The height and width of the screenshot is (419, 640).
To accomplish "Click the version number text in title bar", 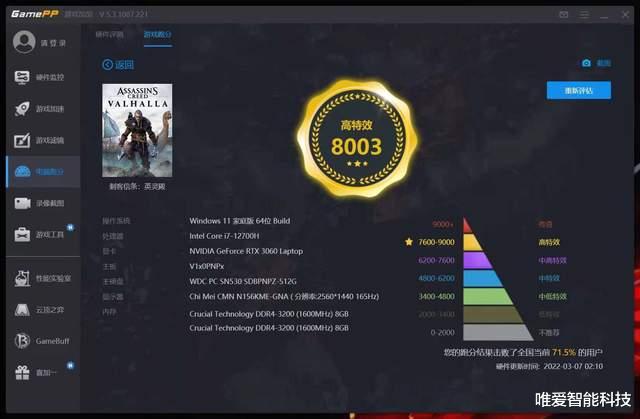I will coord(123,14).
